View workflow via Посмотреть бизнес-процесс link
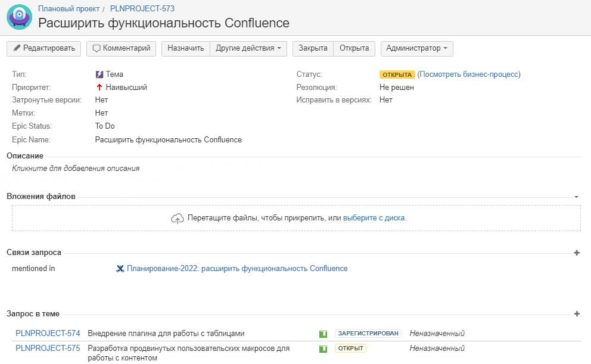591x364 pixels. pos(469,74)
